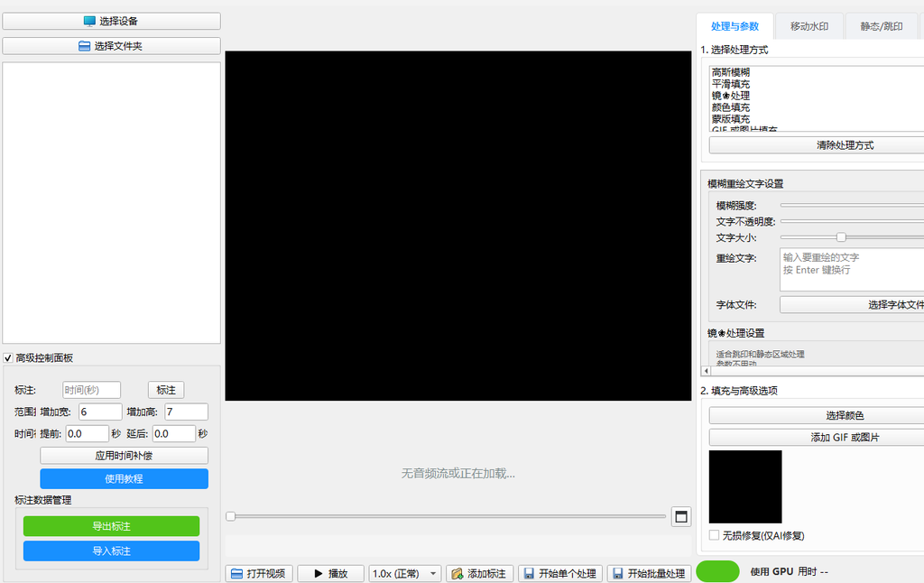924x583 pixels.
Task: Click the disk icon on 开始单个处理
Action: click(529, 574)
